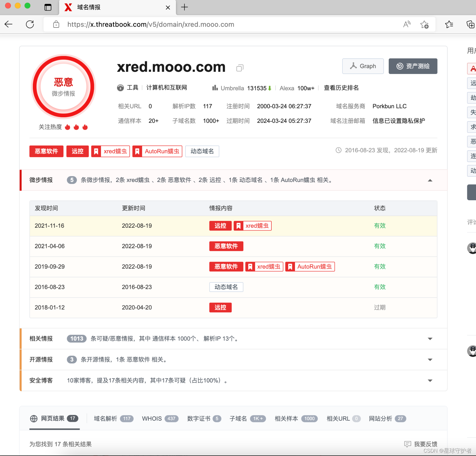Click 有效 status in 2021-11-16 row
Viewport: 476px width, 456px height.
click(380, 226)
